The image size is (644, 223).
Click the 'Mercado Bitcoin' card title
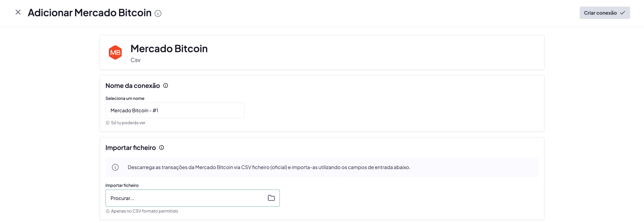pyautogui.click(x=169, y=49)
